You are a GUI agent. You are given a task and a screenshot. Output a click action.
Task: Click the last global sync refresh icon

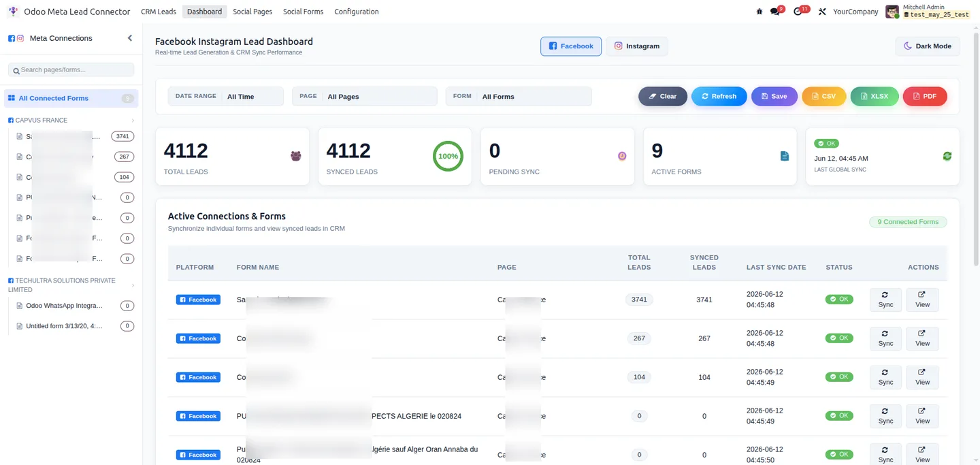click(947, 156)
